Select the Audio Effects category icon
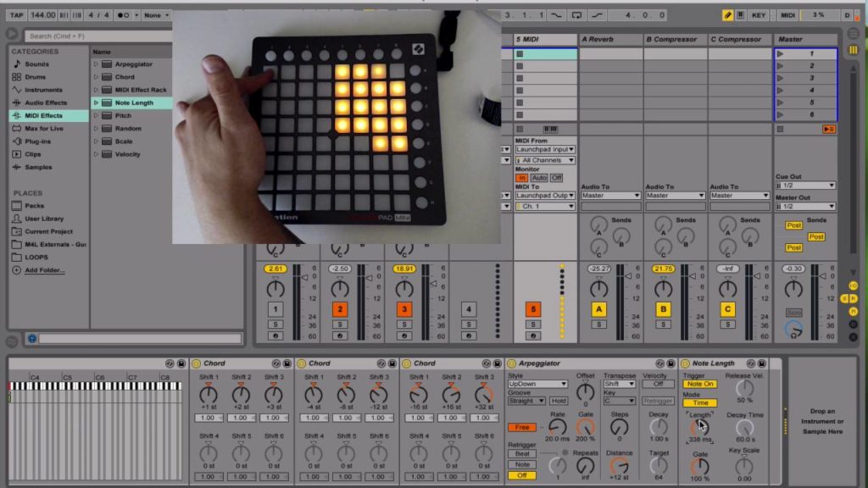 [x=17, y=103]
